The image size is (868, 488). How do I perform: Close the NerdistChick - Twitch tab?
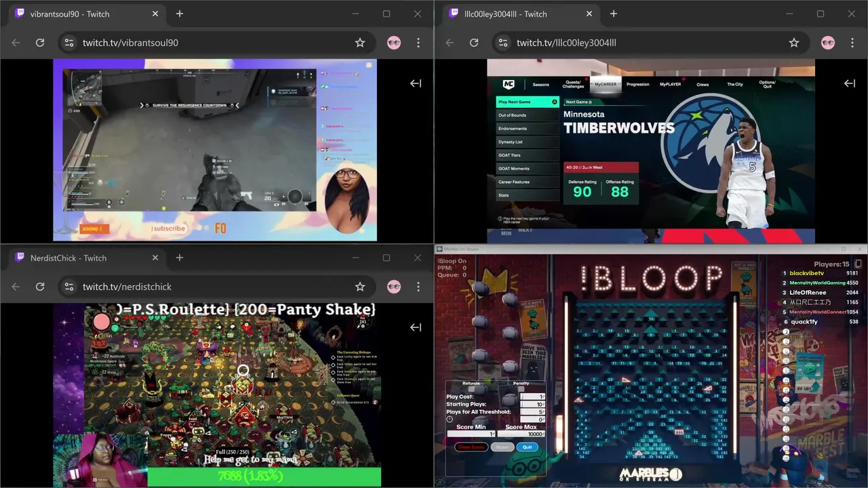155,258
